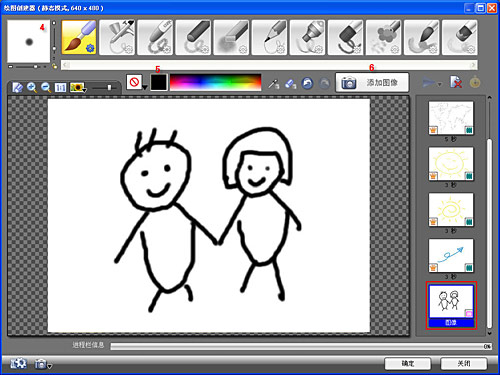
Task: Click the progress bar
Action: (301, 346)
